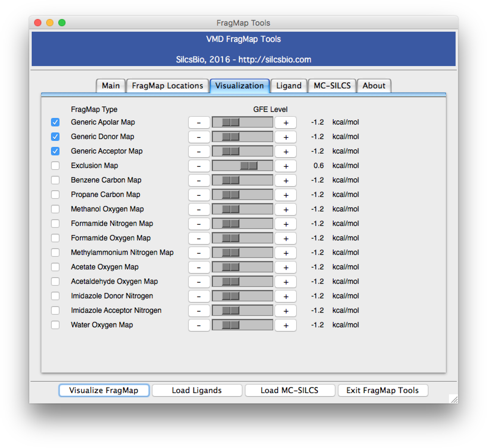Decrease GFE level for Generic Apolar Map
This screenshot has width=487, height=448.
click(x=199, y=122)
